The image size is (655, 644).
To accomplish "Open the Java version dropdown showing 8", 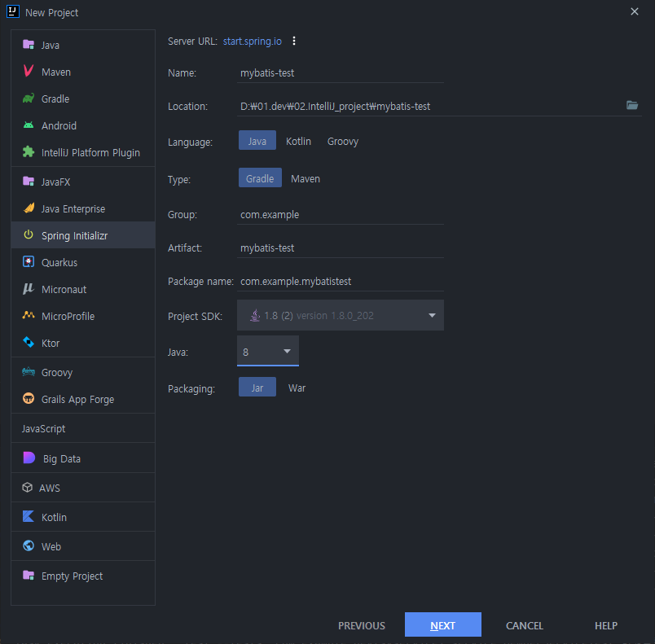I will pos(268,351).
